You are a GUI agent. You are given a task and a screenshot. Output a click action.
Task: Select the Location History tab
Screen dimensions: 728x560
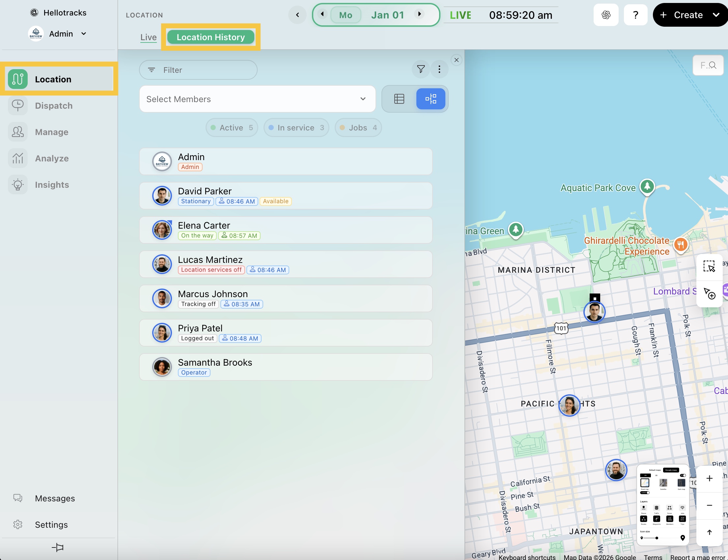211,37
